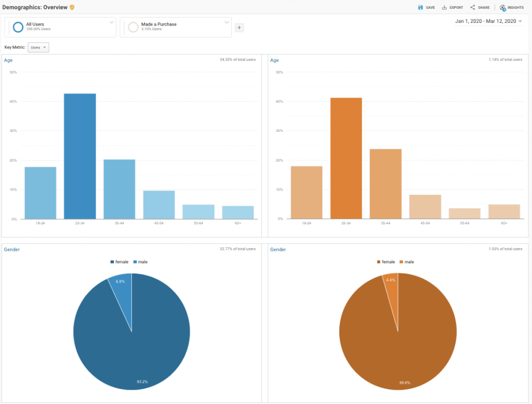Add a new segment with plus button
This screenshot has width=532, height=404.
click(239, 28)
